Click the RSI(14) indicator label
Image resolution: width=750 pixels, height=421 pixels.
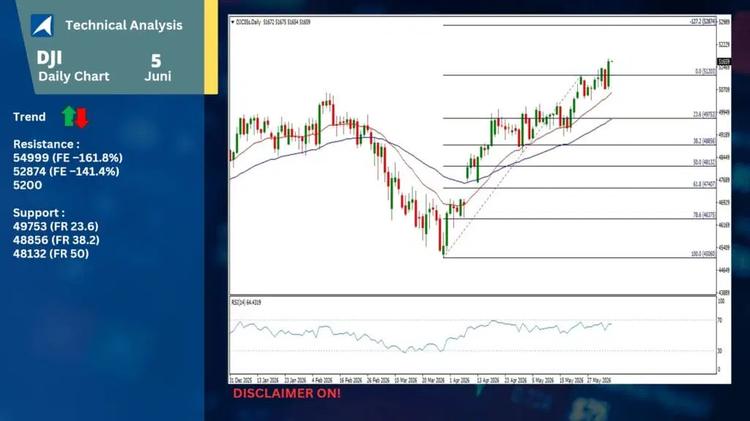click(x=246, y=302)
